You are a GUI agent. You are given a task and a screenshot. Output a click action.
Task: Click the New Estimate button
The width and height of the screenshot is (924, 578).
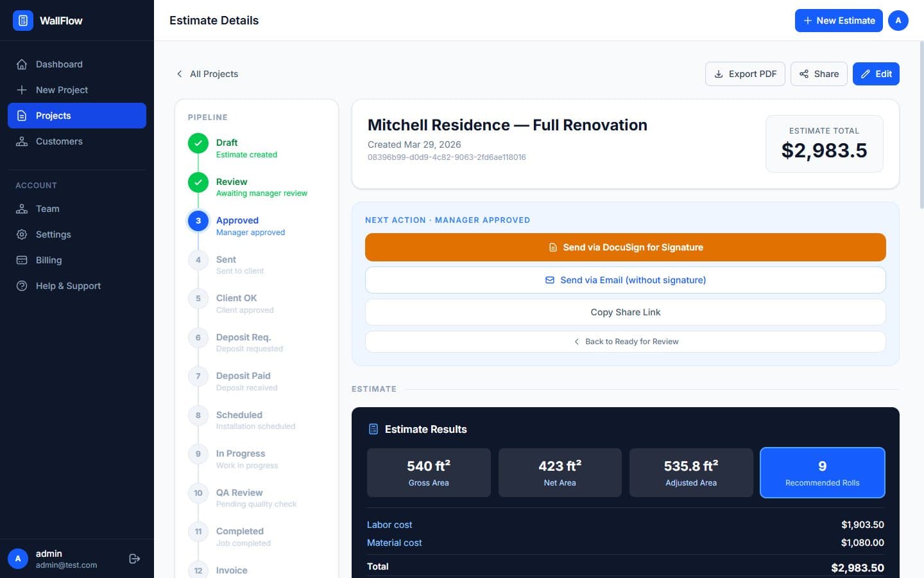pos(839,21)
